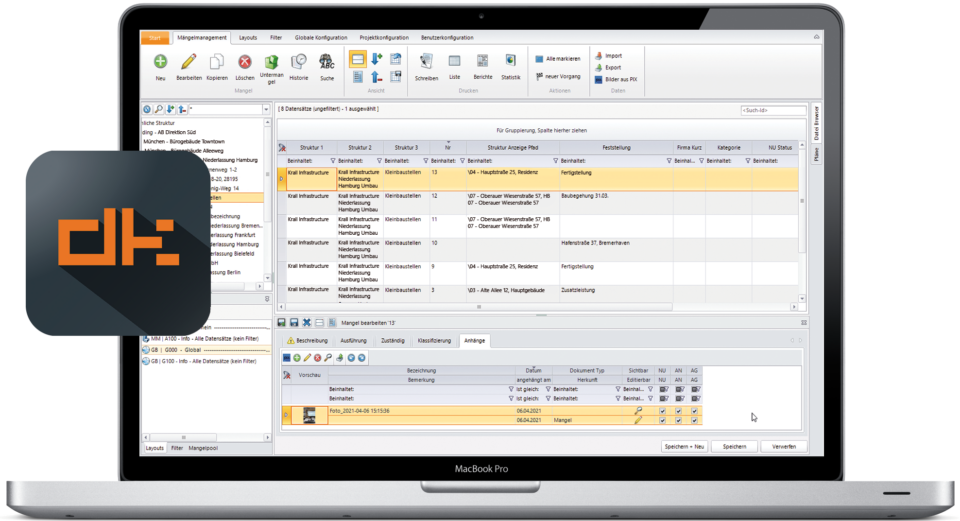This screenshot has width=960, height=521.
Task: Switch to the Zuständig tab
Action: click(392, 341)
